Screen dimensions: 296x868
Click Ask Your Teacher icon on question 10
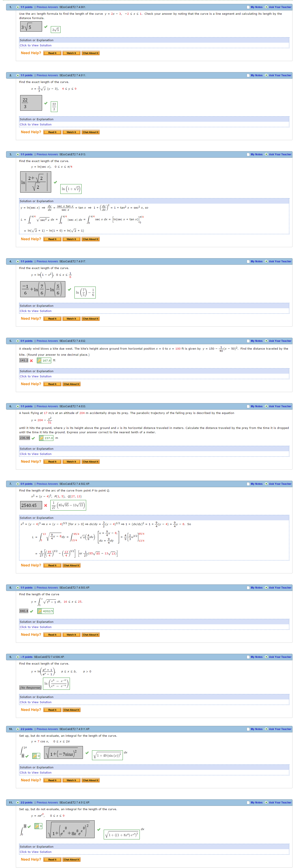pos(266,729)
